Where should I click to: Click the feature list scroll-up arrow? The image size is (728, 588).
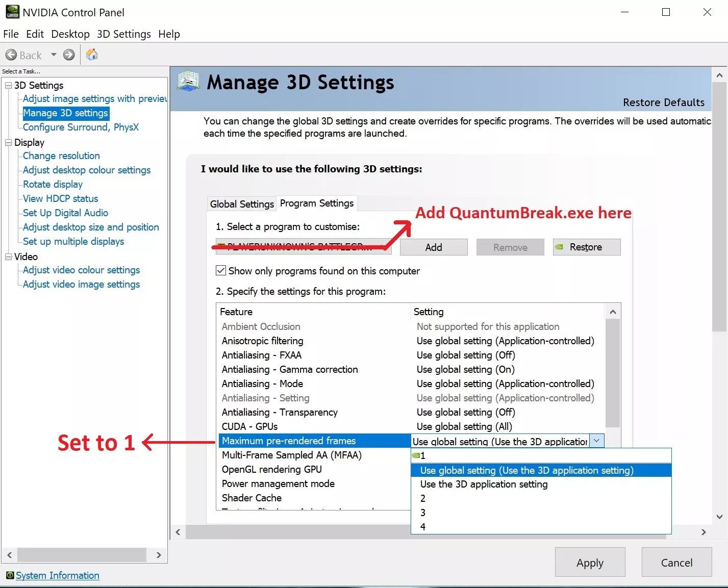pyautogui.click(x=613, y=312)
